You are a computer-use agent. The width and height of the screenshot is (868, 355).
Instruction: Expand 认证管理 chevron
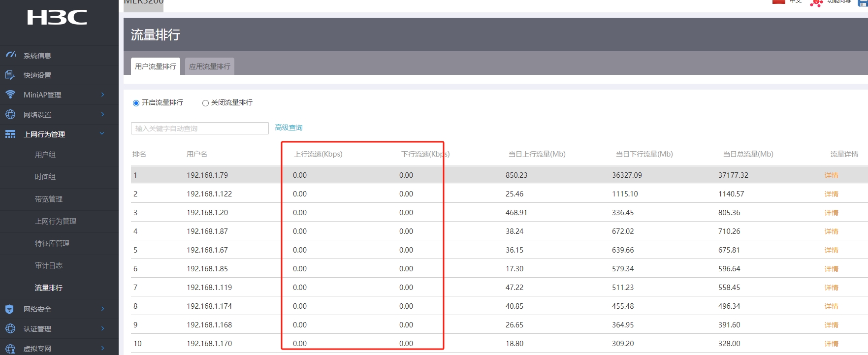click(103, 328)
